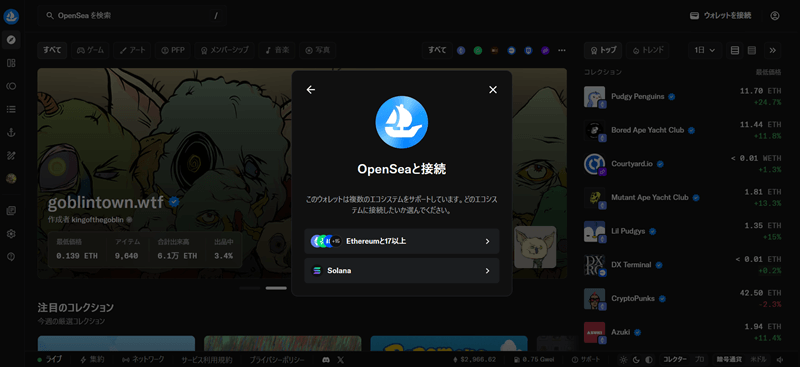Viewport: 800px width, 367px height.
Task: Select the active carousel indicator bar
Action: pos(276,288)
